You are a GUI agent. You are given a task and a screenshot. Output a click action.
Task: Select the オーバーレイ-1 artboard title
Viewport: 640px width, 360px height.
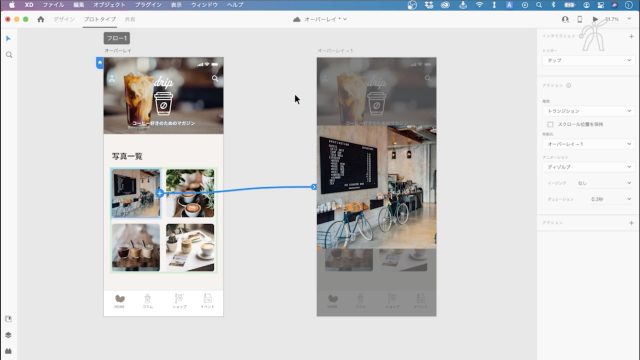tap(335, 51)
